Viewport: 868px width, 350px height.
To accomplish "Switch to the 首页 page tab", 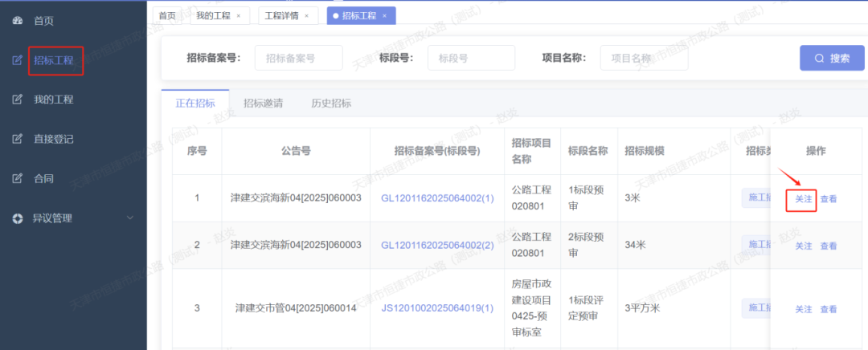I will 167,16.
